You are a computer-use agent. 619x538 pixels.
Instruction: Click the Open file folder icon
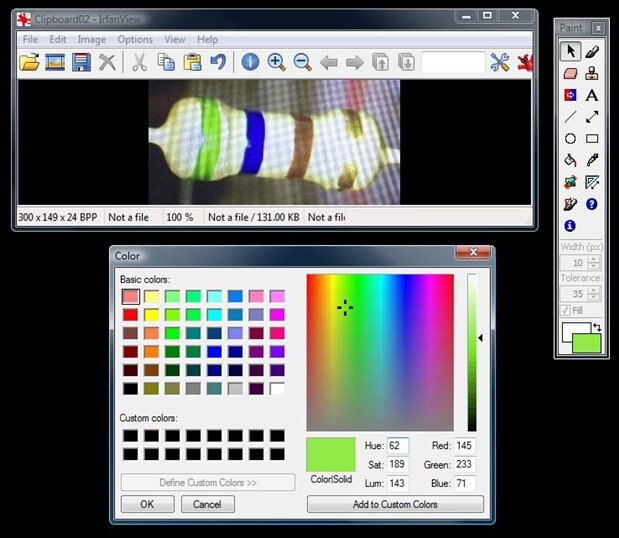click(x=30, y=62)
